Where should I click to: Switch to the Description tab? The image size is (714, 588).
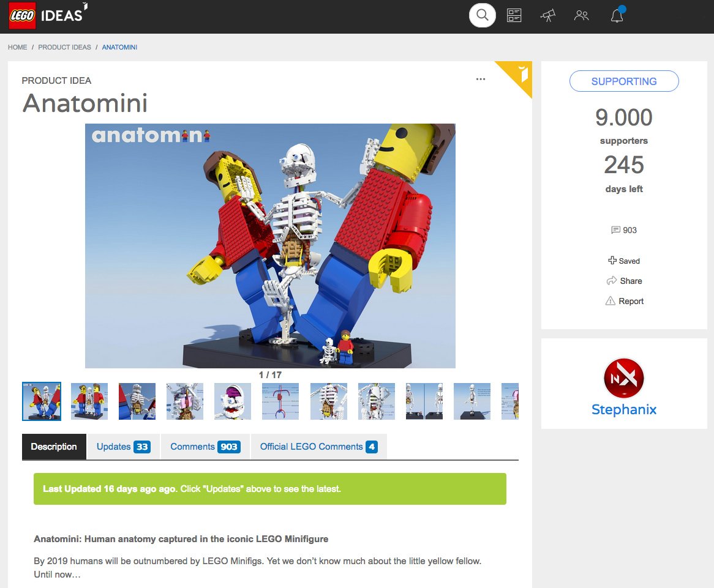pyautogui.click(x=54, y=447)
